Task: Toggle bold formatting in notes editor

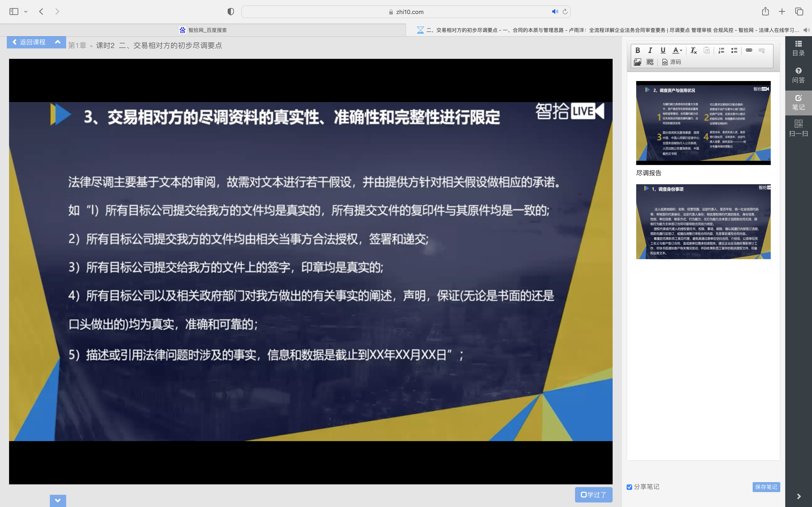Action: tap(638, 50)
